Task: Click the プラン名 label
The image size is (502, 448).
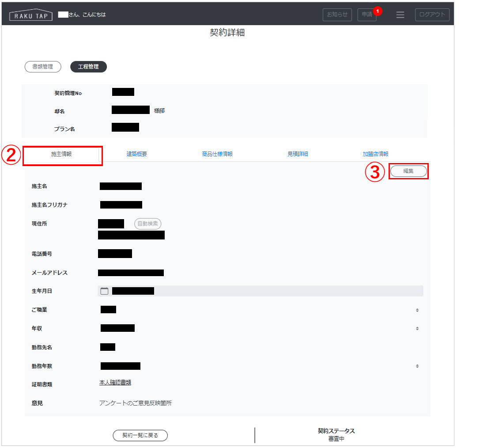Action: pos(64,129)
